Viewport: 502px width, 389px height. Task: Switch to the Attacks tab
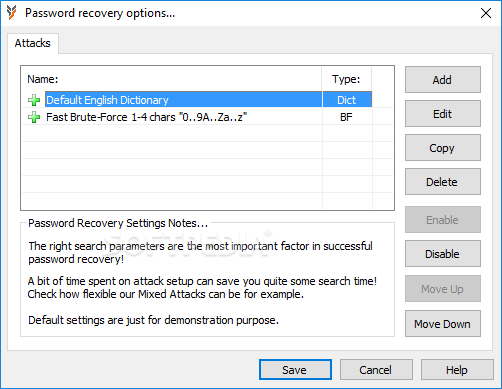click(x=33, y=43)
